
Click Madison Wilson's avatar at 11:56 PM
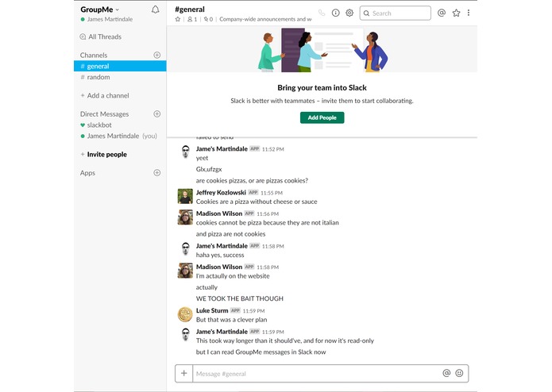185,217
